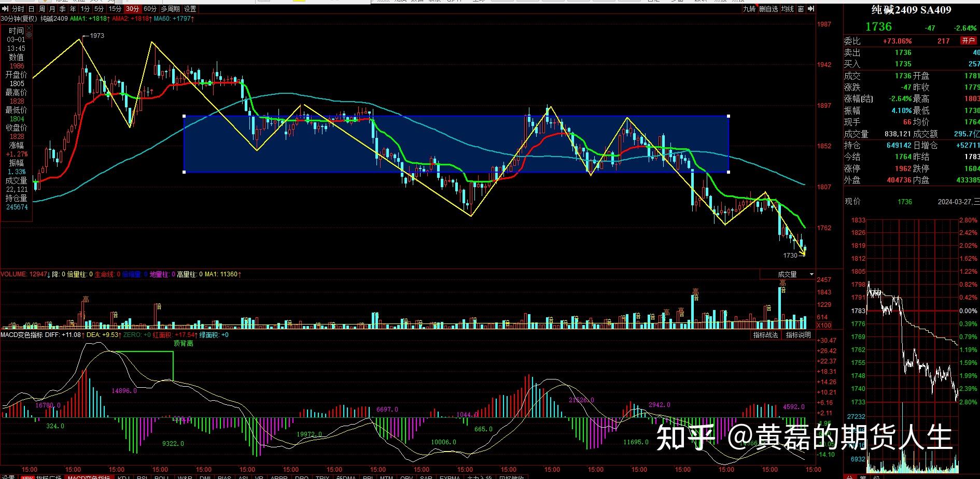Click the 30分钟(复权) chart title label
This screenshot has height=479, width=980.
19,19
